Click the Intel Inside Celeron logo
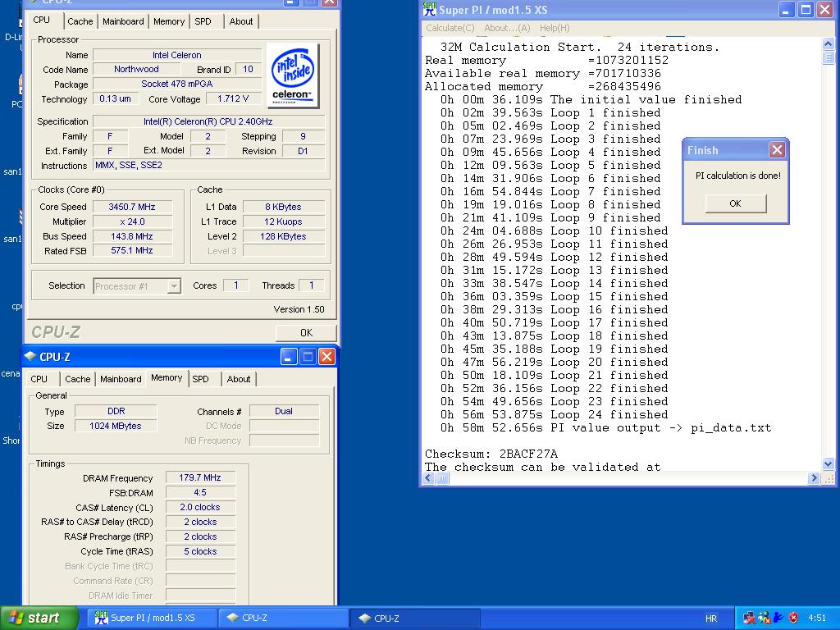 coord(293,75)
